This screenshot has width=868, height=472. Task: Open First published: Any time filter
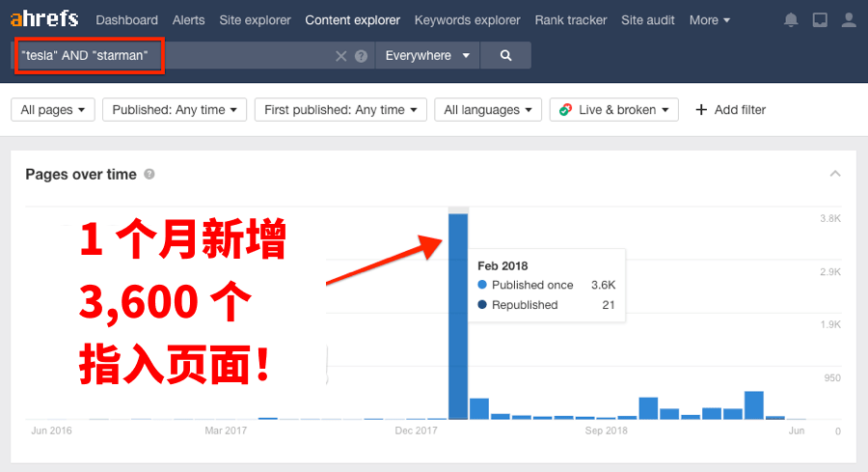click(x=340, y=110)
